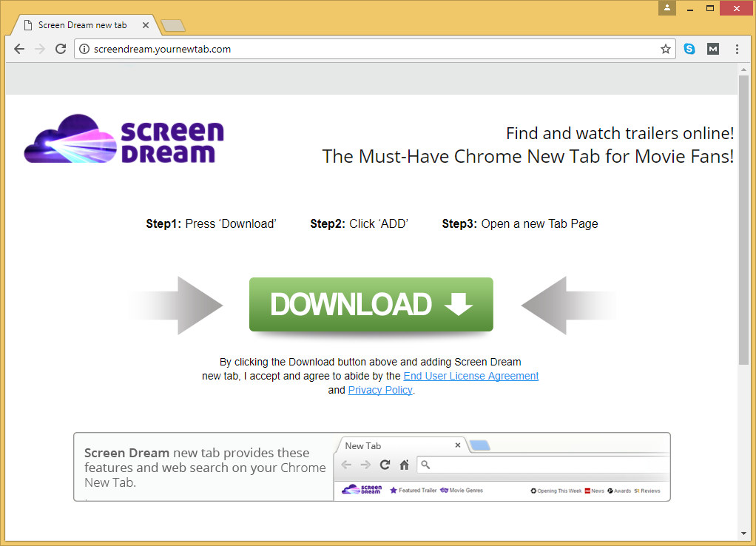Click 'Step2: Click ADD' text
This screenshot has height=546, width=756.
click(x=360, y=224)
